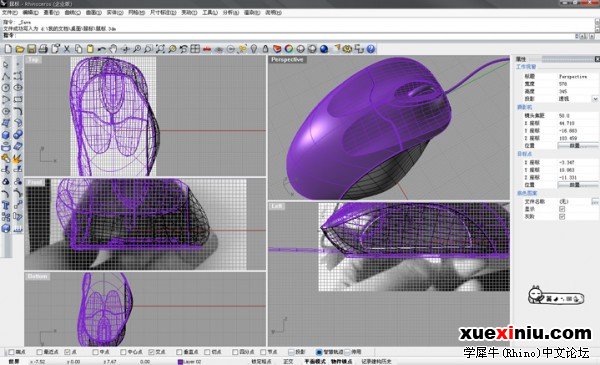
Task: Open the 文件 (File) menu
Action: [10, 13]
